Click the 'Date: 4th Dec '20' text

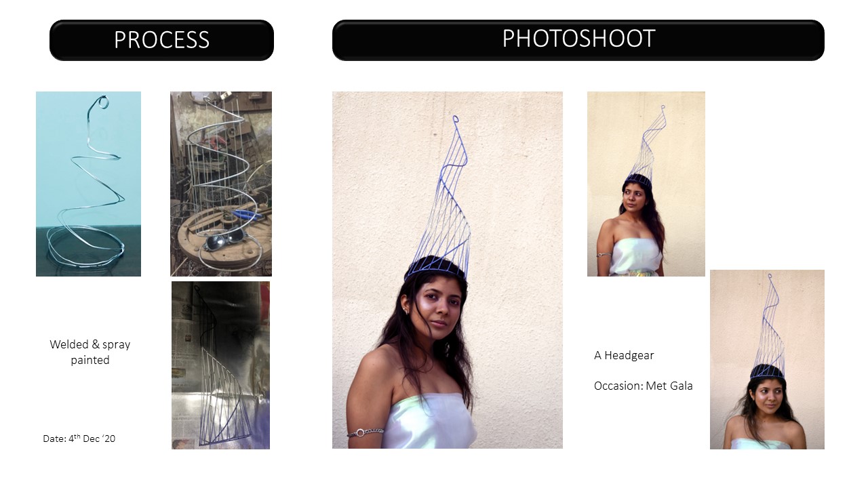[x=79, y=439]
